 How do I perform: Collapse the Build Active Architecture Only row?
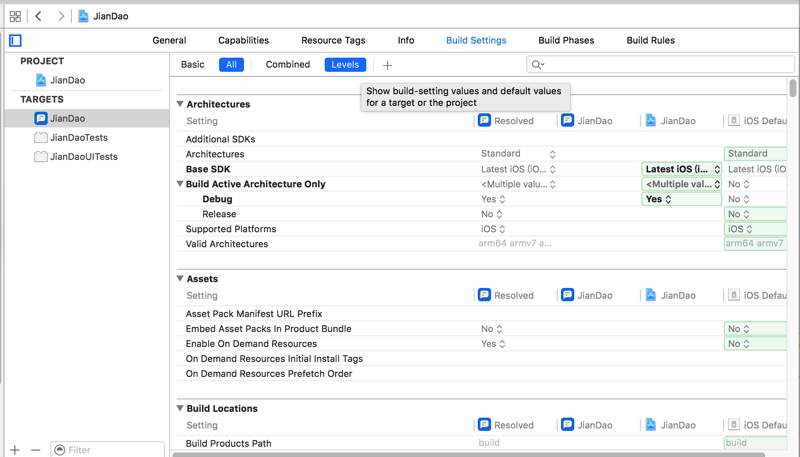pos(181,184)
